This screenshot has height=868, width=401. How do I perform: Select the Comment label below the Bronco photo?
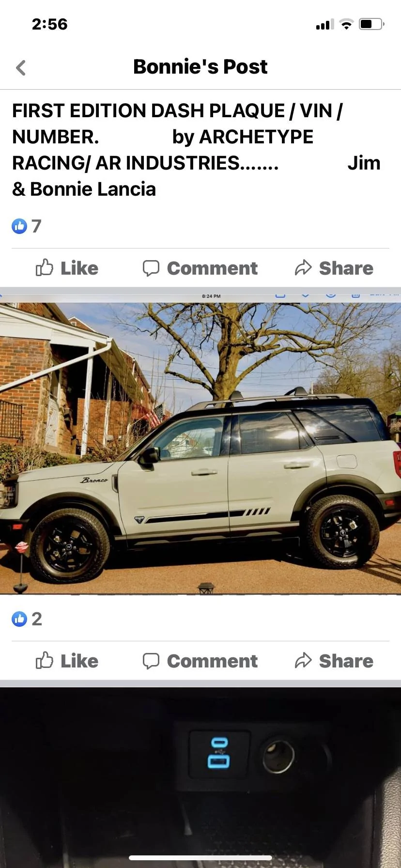tap(212, 661)
